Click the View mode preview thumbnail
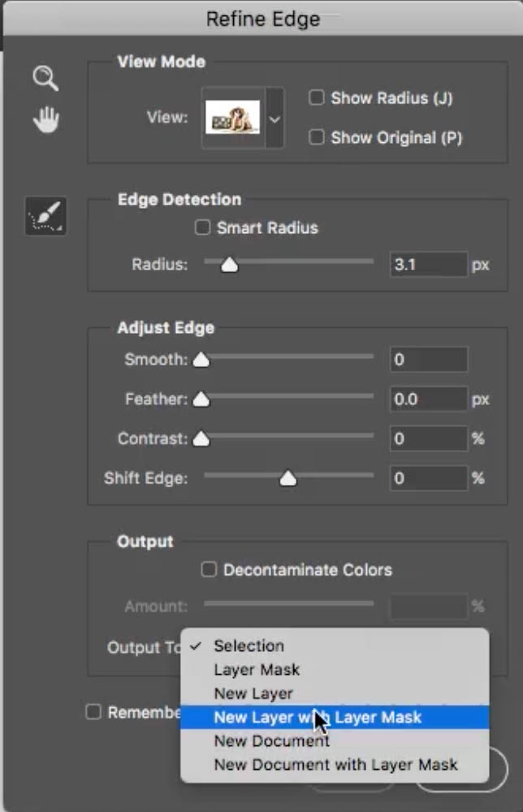This screenshot has width=523, height=812. click(232, 118)
